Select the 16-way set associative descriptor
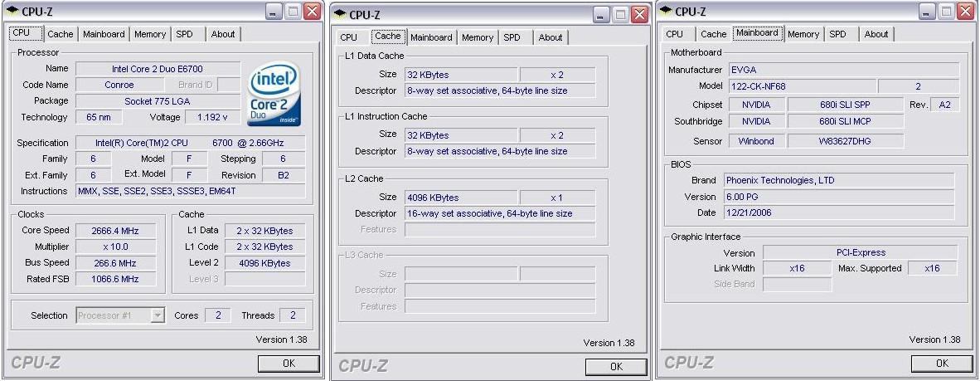This screenshot has width=980, height=381. tap(500, 213)
